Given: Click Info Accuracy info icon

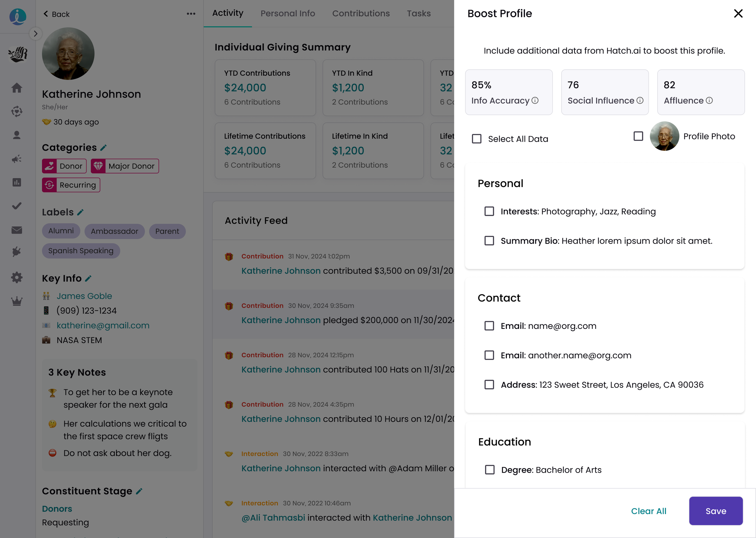Looking at the screenshot, I should [535, 100].
